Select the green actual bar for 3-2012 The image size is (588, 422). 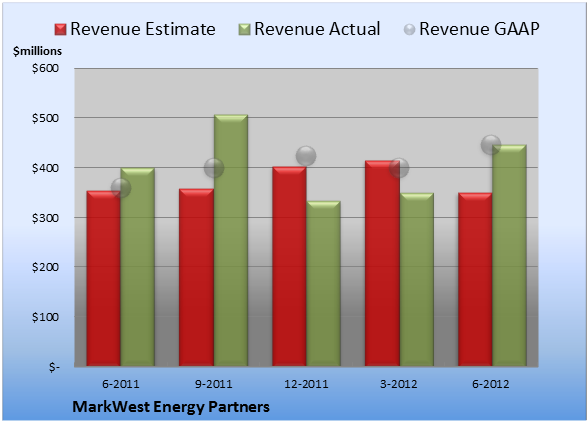click(417, 279)
